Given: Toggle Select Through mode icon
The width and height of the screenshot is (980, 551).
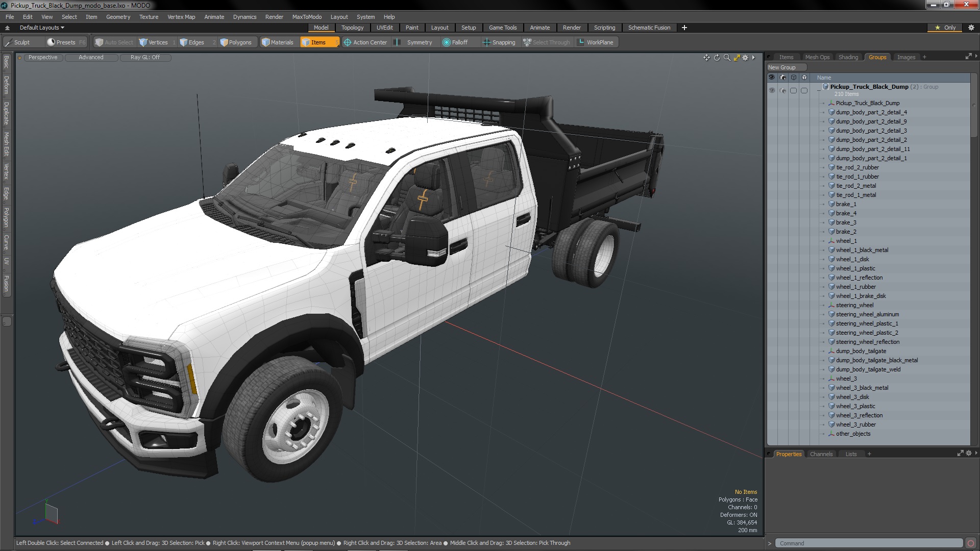Looking at the screenshot, I should tap(528, 42).
